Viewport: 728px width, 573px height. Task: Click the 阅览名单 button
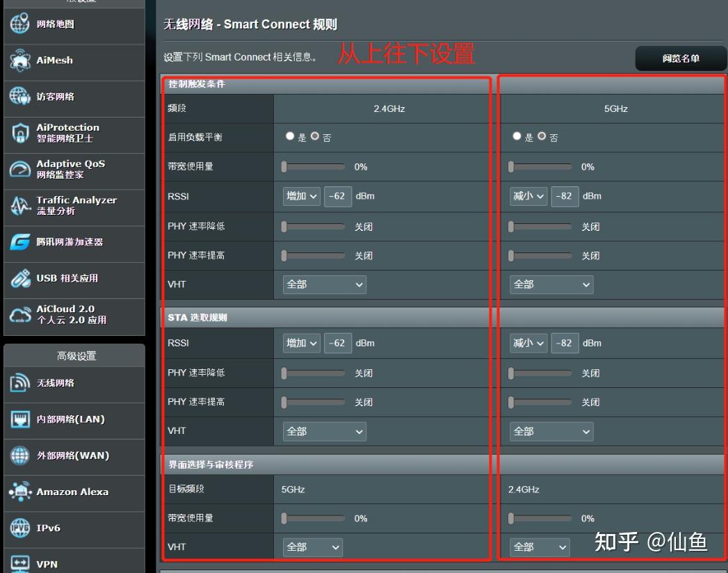(x=680, y=58)
